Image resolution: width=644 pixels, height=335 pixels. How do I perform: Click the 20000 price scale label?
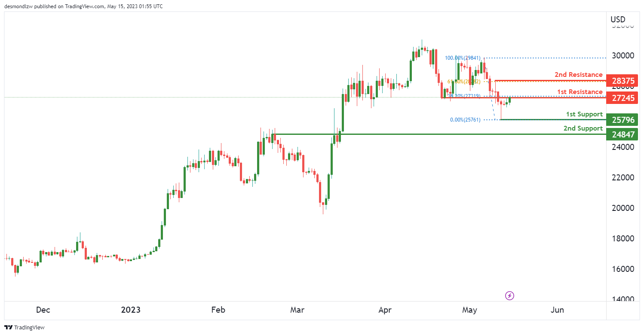click(622, 208)
